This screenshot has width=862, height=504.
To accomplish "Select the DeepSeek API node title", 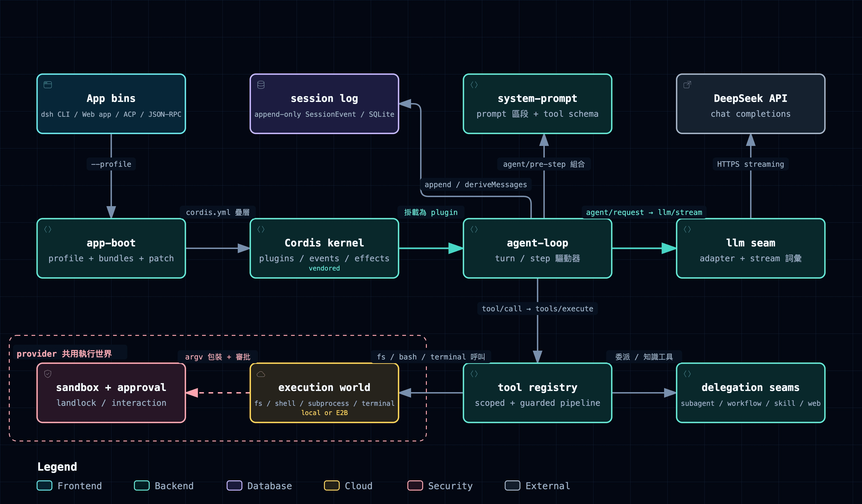I will coord(751,98).
